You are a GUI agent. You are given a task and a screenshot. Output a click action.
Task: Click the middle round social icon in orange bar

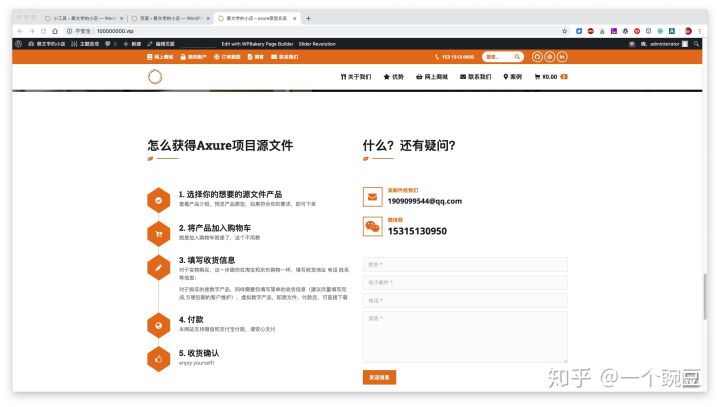pos(549,57)
